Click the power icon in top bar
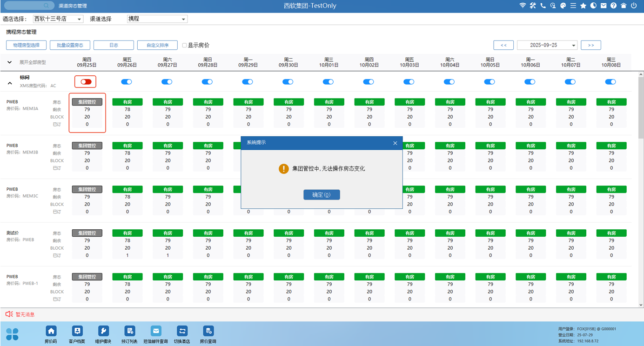This screenshot has width=644, height=346. point(634,6)
